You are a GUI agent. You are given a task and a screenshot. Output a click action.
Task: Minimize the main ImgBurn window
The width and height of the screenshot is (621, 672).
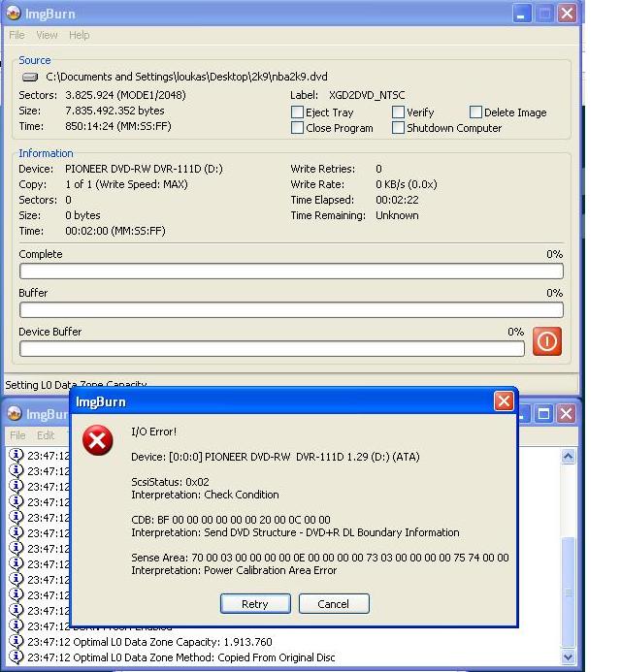pos(521,14)
